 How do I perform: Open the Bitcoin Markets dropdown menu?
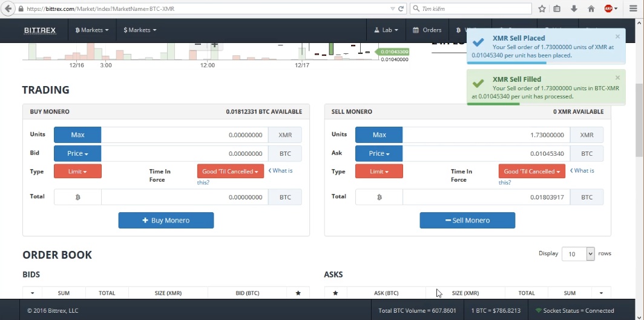point(92,30)
